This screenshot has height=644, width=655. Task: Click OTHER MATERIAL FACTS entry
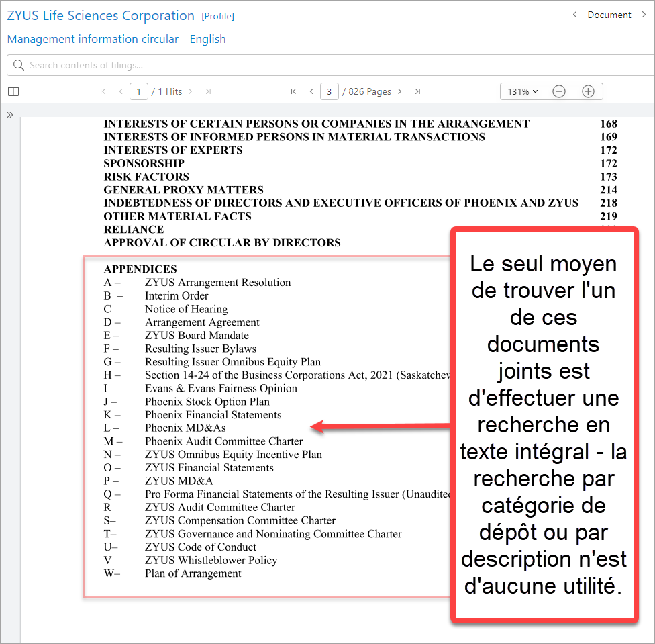click(178, 216)
